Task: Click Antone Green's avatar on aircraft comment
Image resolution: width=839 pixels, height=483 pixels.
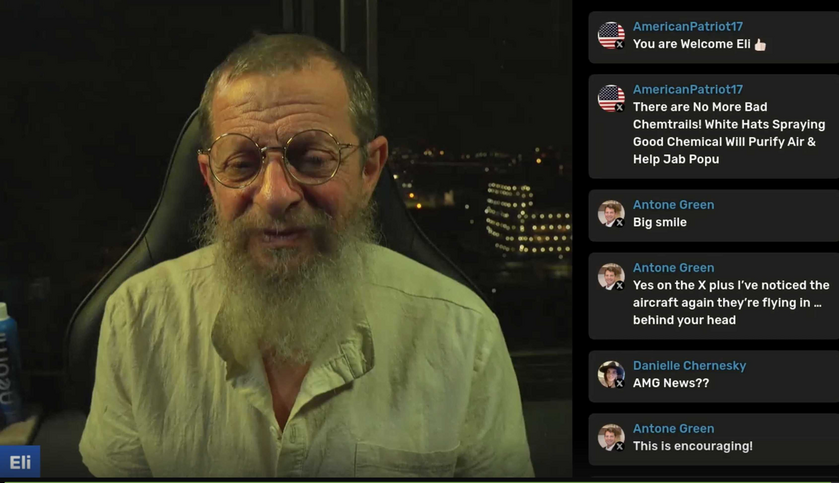Action: (x=611, y=277)
